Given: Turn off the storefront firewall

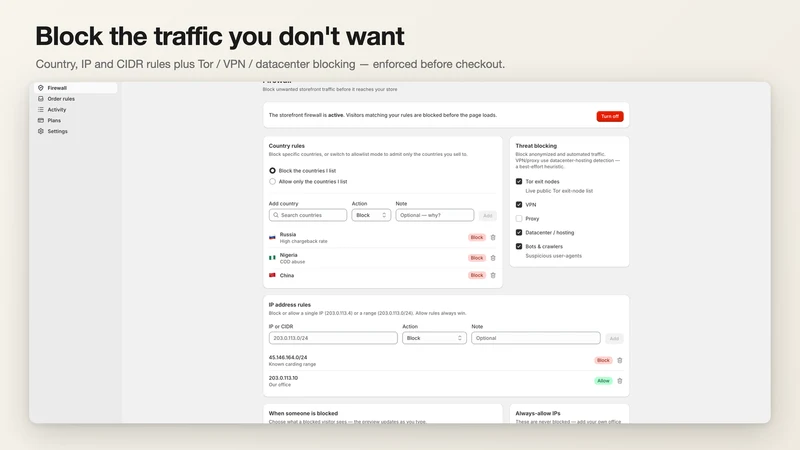Looking at the screenshot, I should [610, 116].
